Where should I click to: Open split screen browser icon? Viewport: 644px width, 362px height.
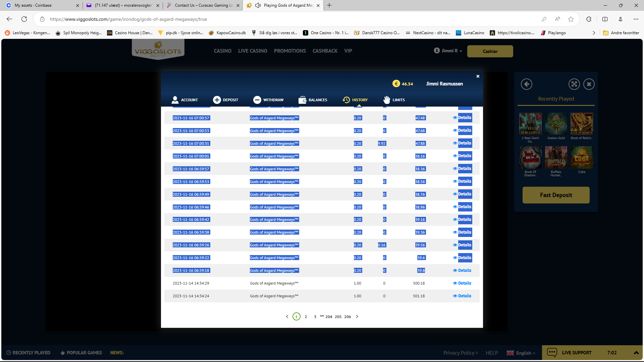(x=605, y=19)
